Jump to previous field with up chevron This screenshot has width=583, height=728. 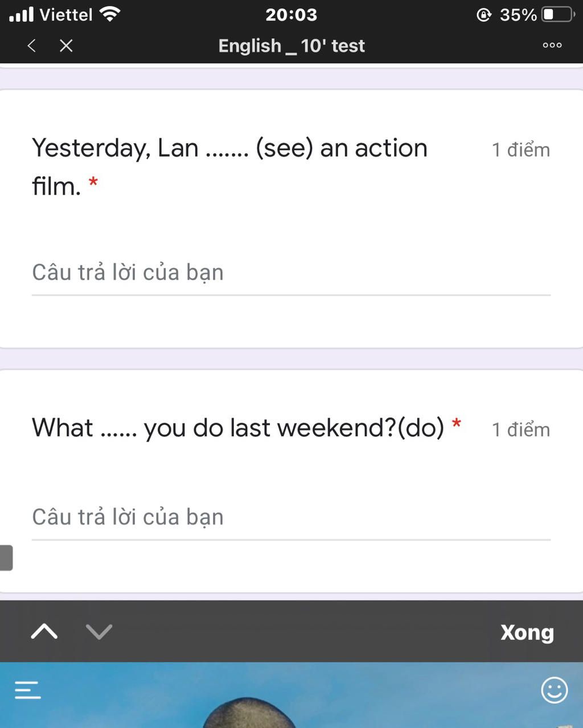(44, 631)
